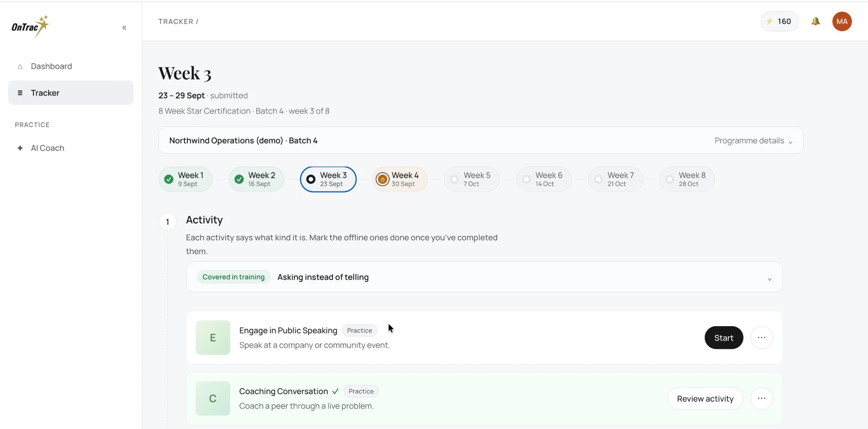Click the C tile for Coaching Conversation
Viewport: 868px width, 429px height.
tap(213, 398)
